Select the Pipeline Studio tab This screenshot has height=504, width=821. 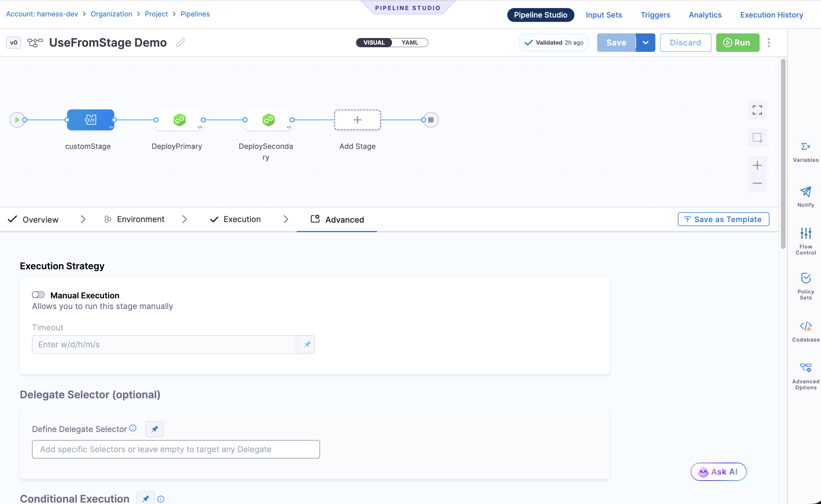point(540,15)
